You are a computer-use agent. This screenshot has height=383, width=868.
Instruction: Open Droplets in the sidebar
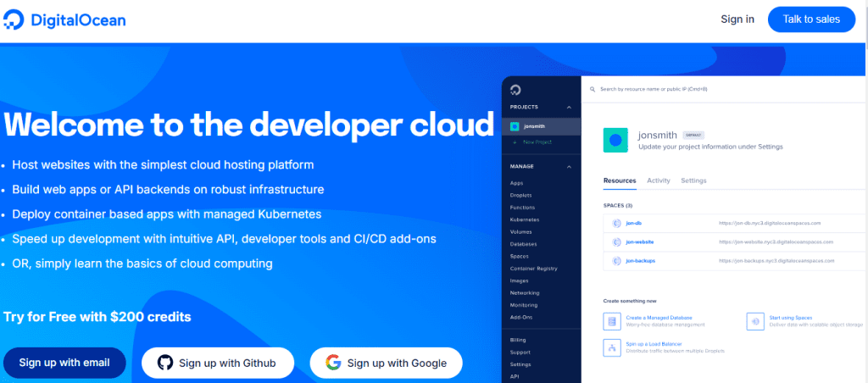521,196
